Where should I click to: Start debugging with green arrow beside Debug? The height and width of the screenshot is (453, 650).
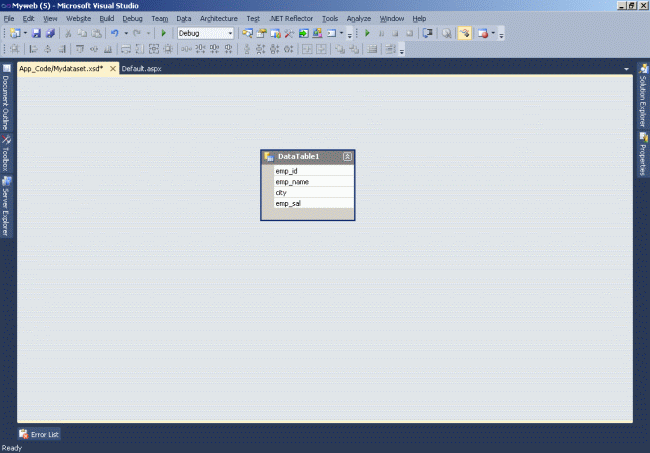(163, 33)
